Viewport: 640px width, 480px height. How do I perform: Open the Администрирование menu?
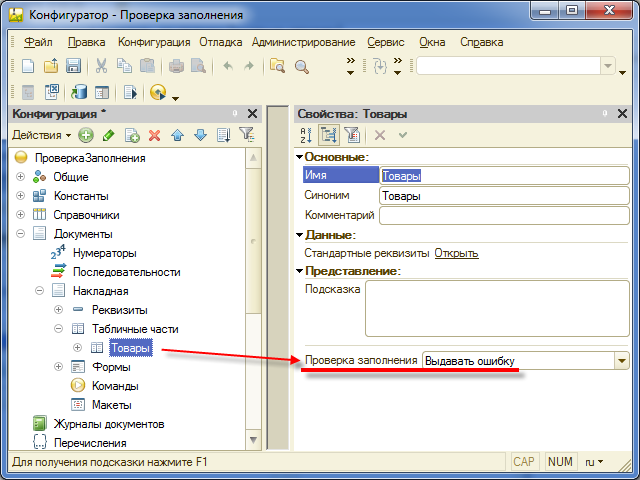[303, 42]
